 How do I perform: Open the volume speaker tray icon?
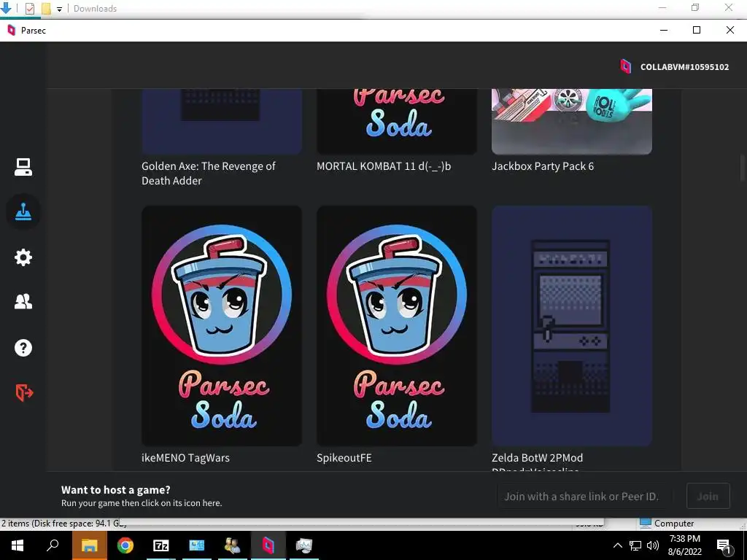(x=653, y=545)
